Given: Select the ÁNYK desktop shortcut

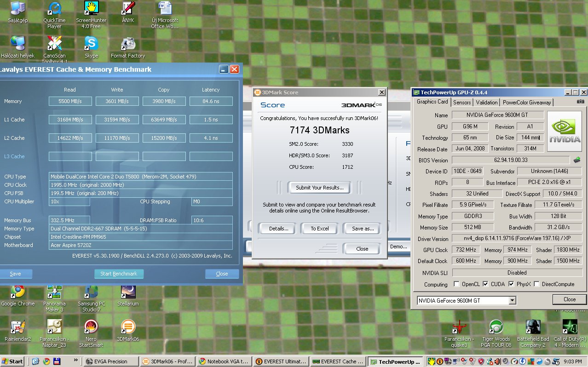Looking at the screenshot, I should pyautogui.click(x=128, y=13).
